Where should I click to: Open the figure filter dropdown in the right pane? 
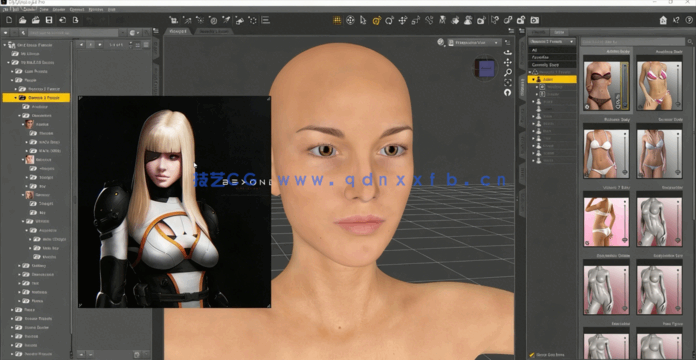(x=552, y=42)
